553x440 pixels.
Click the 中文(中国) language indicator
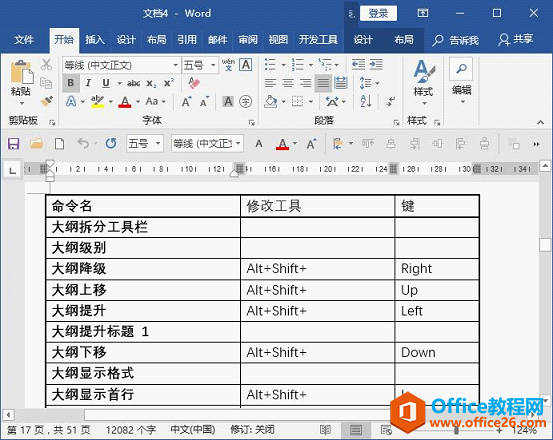coord(193,430)
